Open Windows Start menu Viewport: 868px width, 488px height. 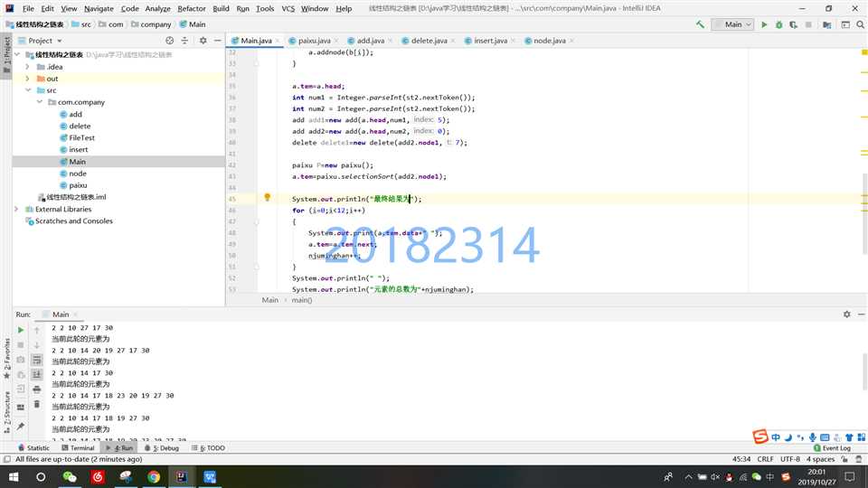[x=14, y=477]
